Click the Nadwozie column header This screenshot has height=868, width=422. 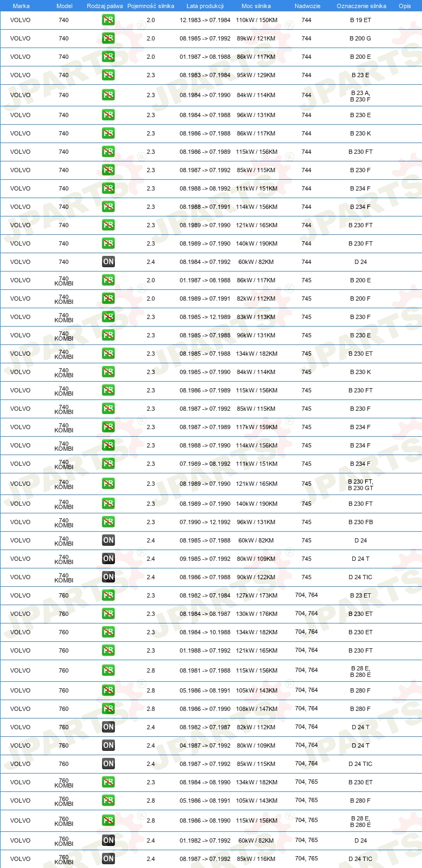pos(308,6)
